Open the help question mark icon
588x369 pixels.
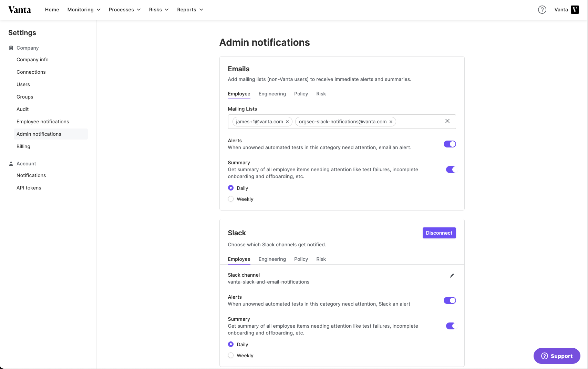pos(542,10)
